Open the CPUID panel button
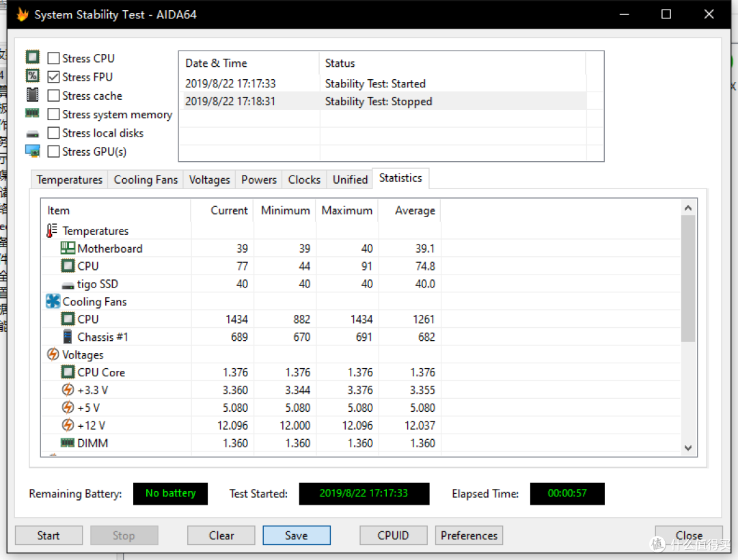Screen dimensions: 738x560 pyautogui.click(x=393, y=535)
